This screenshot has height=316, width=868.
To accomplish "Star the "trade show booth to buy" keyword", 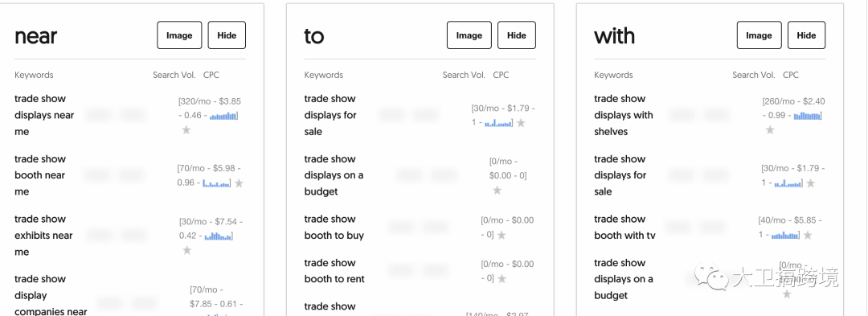I will pos(502,235).
